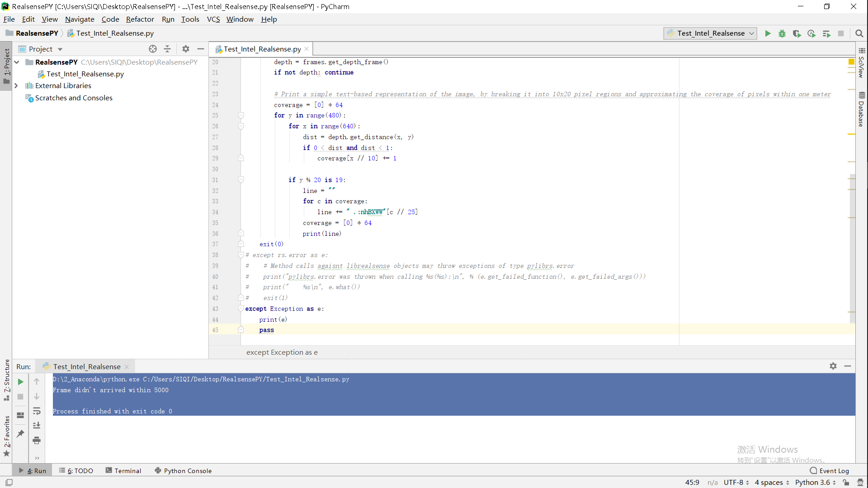Switch to the Python Console tab

click(183, 470)
